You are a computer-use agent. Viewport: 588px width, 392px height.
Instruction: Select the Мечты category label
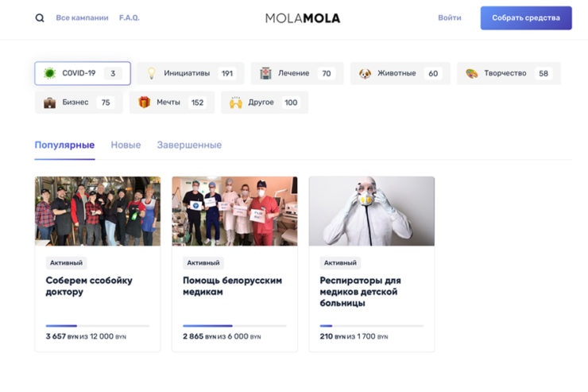pyautogui.click(x=168, y=102)
